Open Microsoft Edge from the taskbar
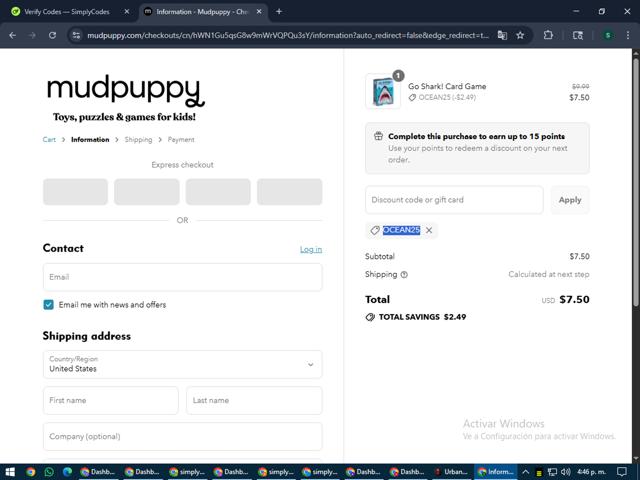This screenshot has height=480, width=640. pyautogui.click(x=67, y=472)
